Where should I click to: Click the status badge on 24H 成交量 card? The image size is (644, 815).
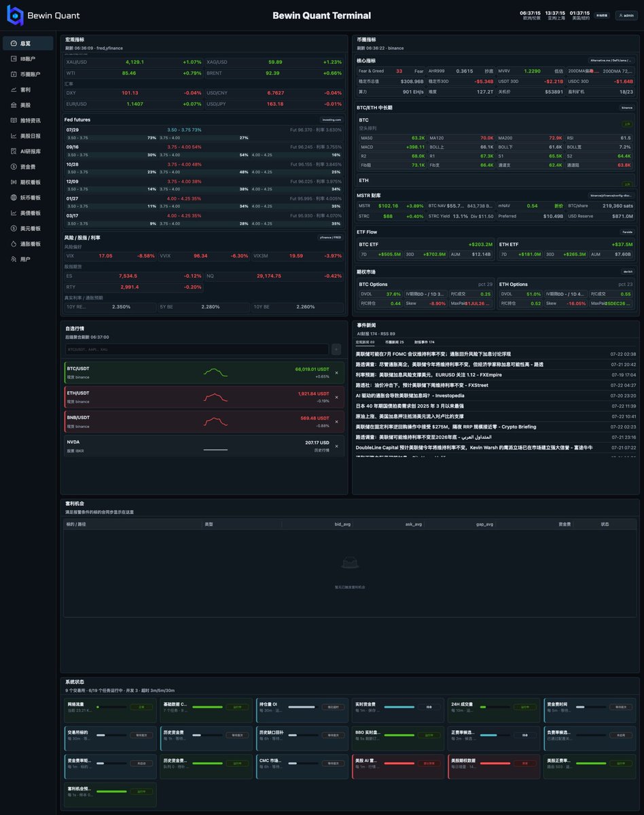click(524, 707)
